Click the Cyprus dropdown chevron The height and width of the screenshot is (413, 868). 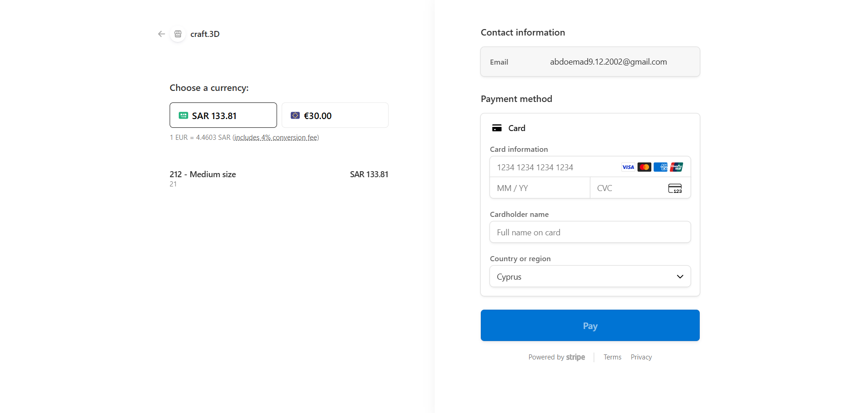(x=680, y=276)
